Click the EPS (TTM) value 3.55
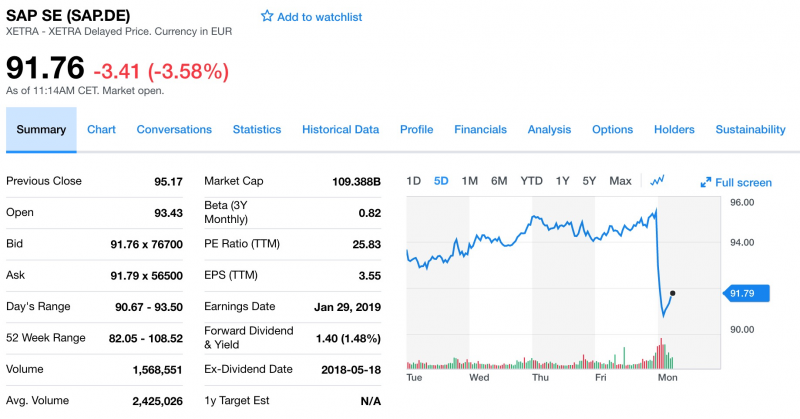Viewport: 800px width, 419px height. [369, 276]
